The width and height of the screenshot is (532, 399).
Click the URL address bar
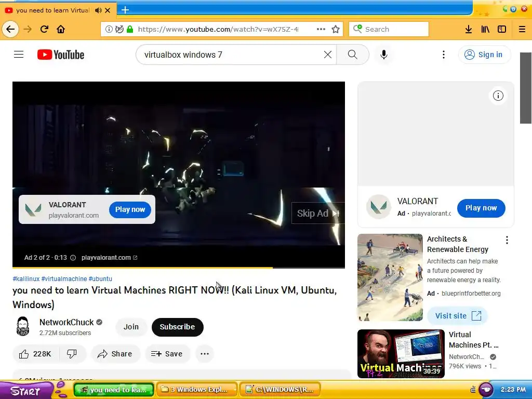(222, 29)
